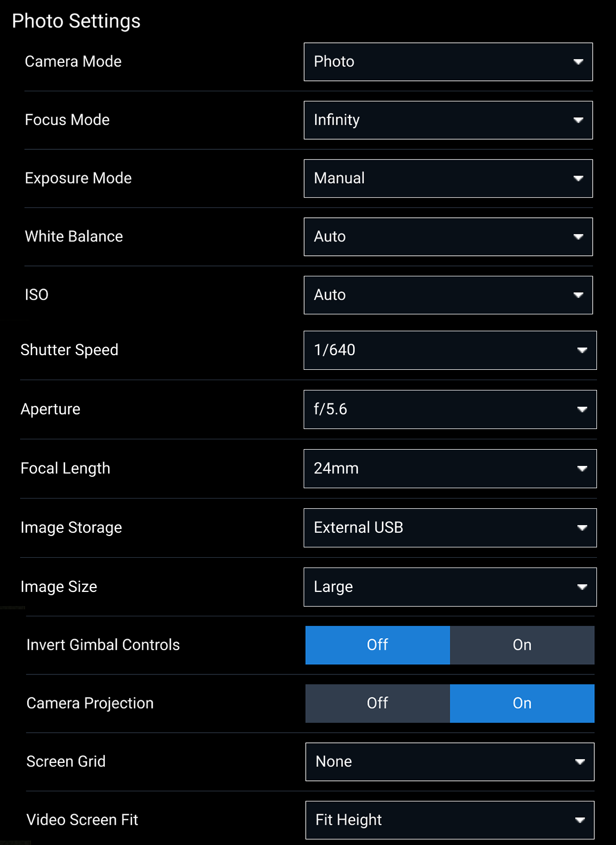Click the Image Storage label

pyautogui.click(x=71, y=528)
